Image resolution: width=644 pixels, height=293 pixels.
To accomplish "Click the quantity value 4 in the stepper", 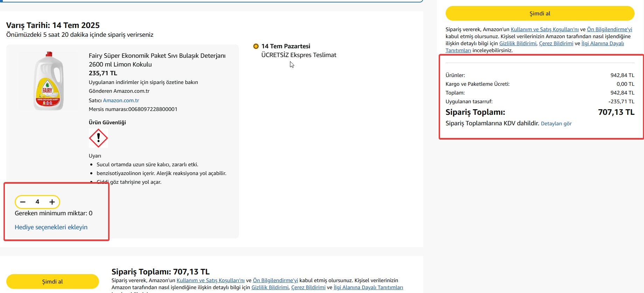I will pos(37,202).
